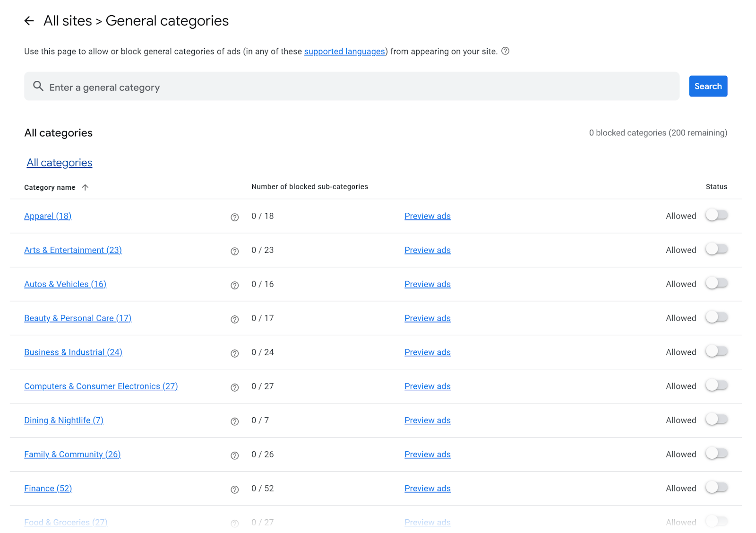
Task: Preview ads for Beauty & Personal Care
Action: click(x=427, y=318)
